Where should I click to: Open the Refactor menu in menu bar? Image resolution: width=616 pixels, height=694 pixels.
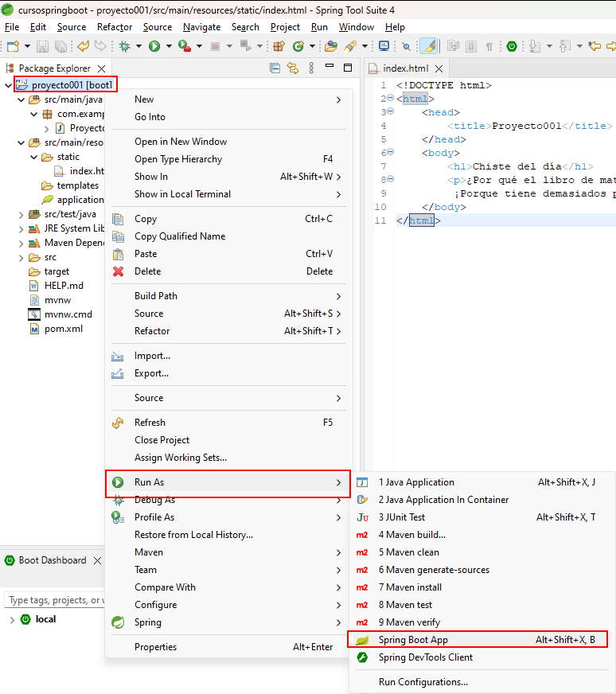[115, 27]
